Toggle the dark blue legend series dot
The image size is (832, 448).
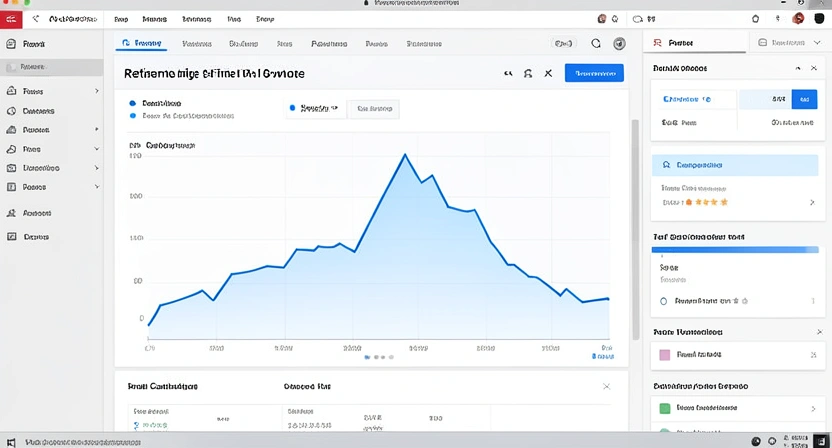pyautogui.click(x=132, y=103)
